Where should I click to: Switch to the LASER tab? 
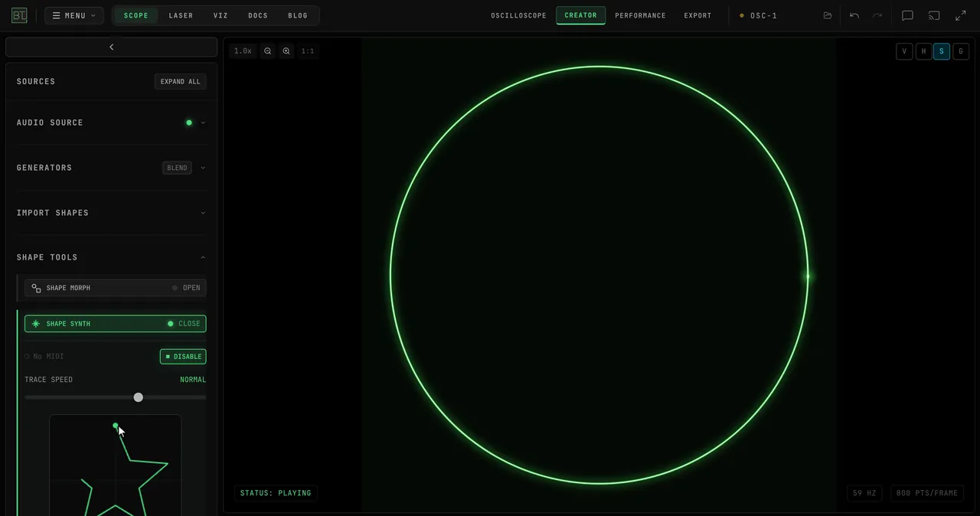tap(181, 15)
